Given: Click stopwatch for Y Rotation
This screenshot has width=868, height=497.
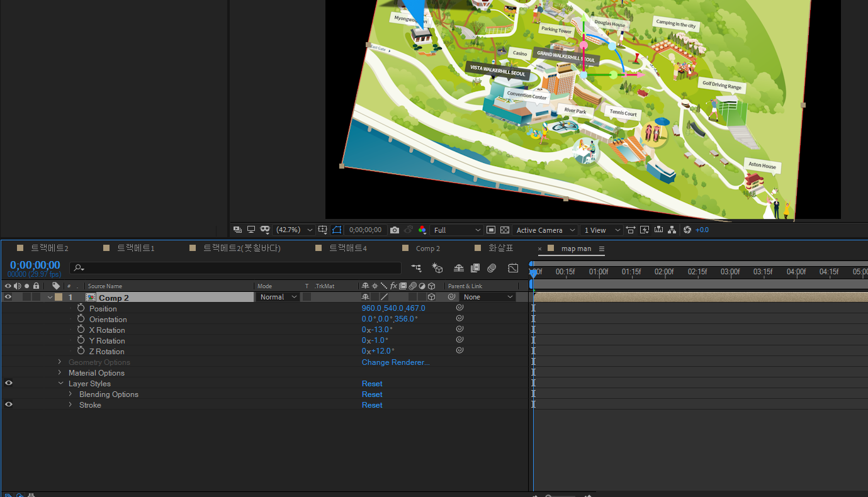Looking at the screenshot, I should point(81,340).
